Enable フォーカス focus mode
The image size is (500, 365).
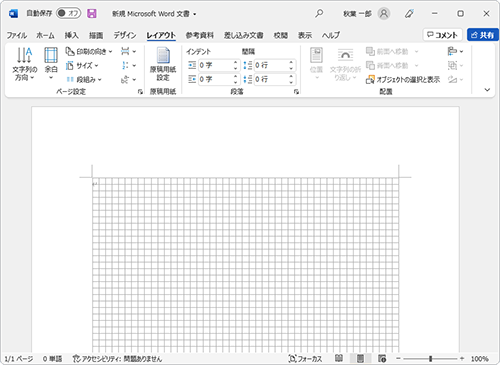(x=305, y=359)
